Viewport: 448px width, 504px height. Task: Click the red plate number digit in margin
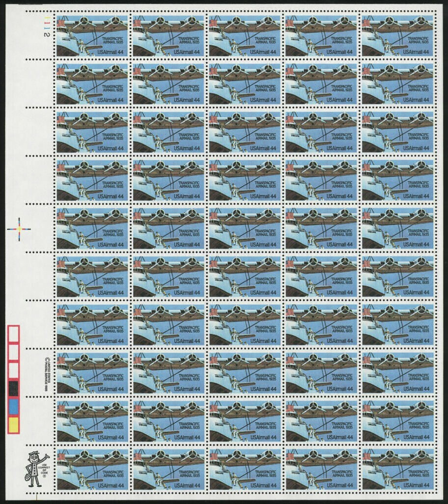(x=48, y=23)
